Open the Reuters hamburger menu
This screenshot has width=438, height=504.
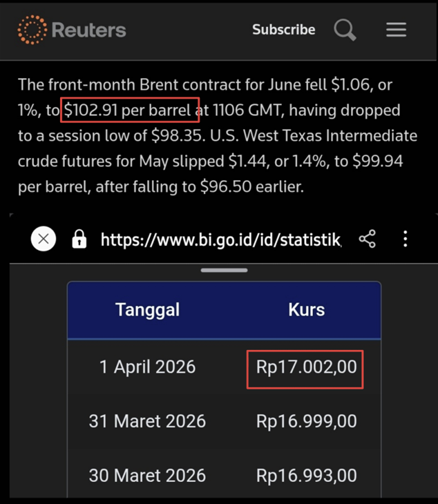[x=396, y=30]
